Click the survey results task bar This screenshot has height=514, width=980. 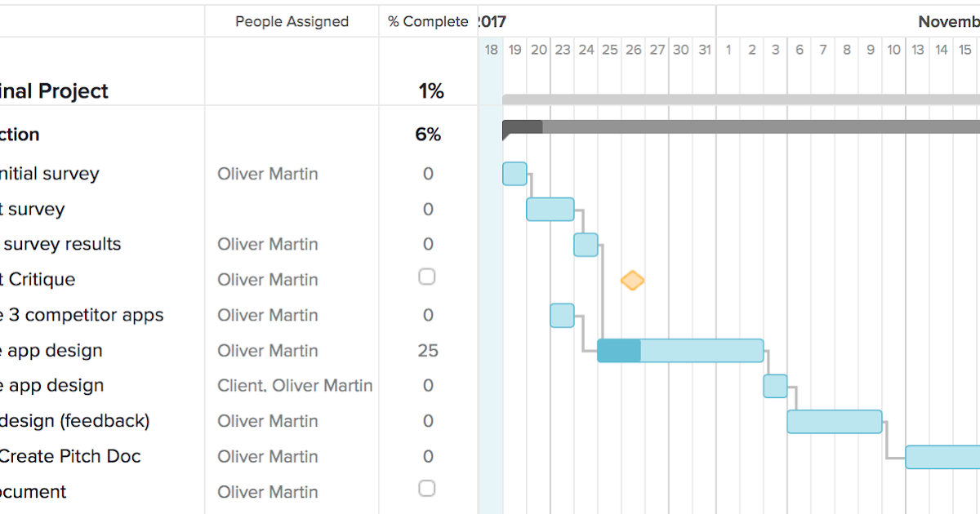586,244
